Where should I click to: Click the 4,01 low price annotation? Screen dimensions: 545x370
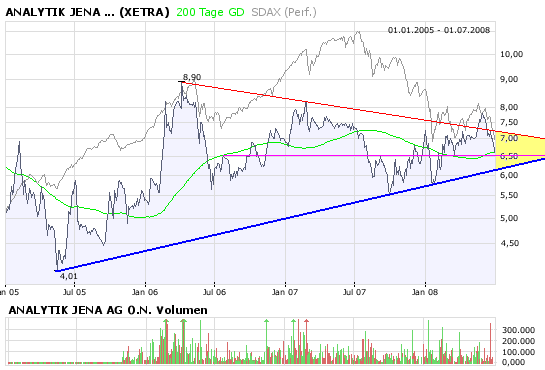[68, 276]
